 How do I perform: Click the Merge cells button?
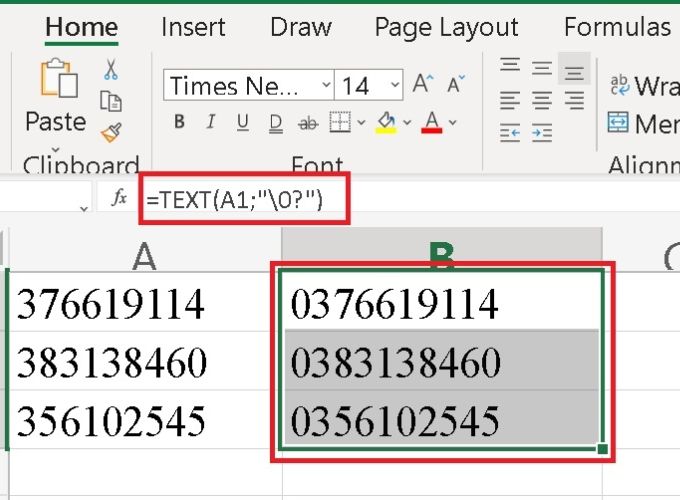(644, 123)
